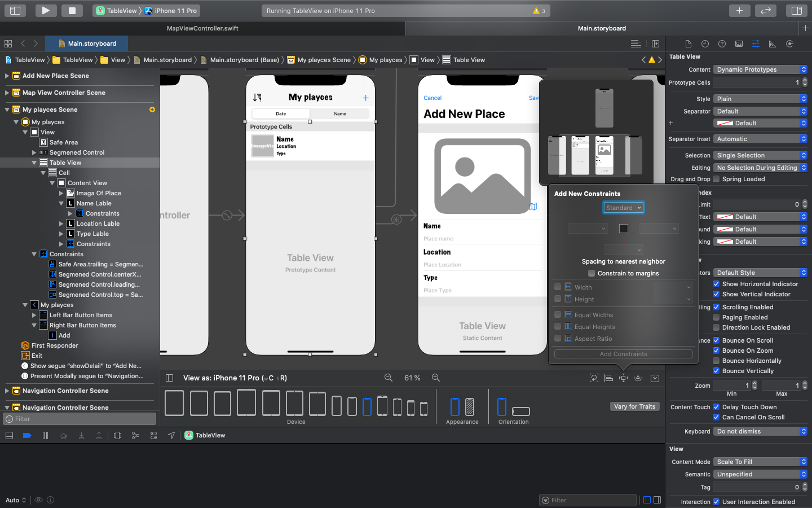
Task: Expand Image Of Place item
Action: [61, 193]
